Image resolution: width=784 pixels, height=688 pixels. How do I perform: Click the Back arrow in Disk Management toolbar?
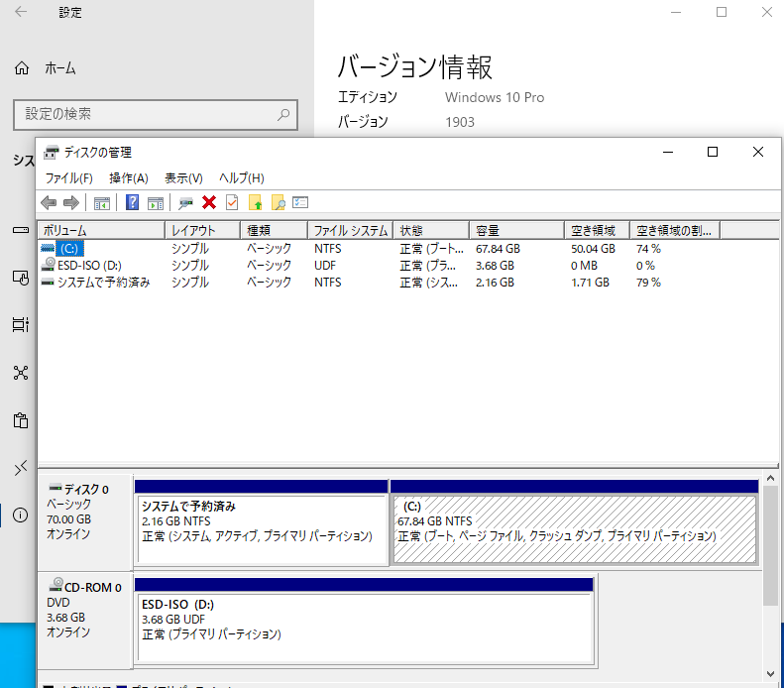[x=49, y=202]
